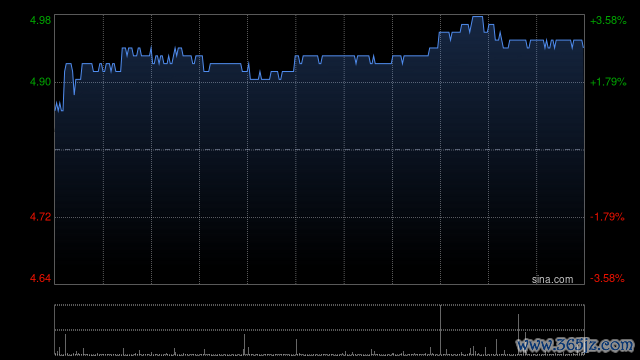This screenshot has height=360, width=640.
Task: Click the 4.90 price axis label
Action: 40,82
